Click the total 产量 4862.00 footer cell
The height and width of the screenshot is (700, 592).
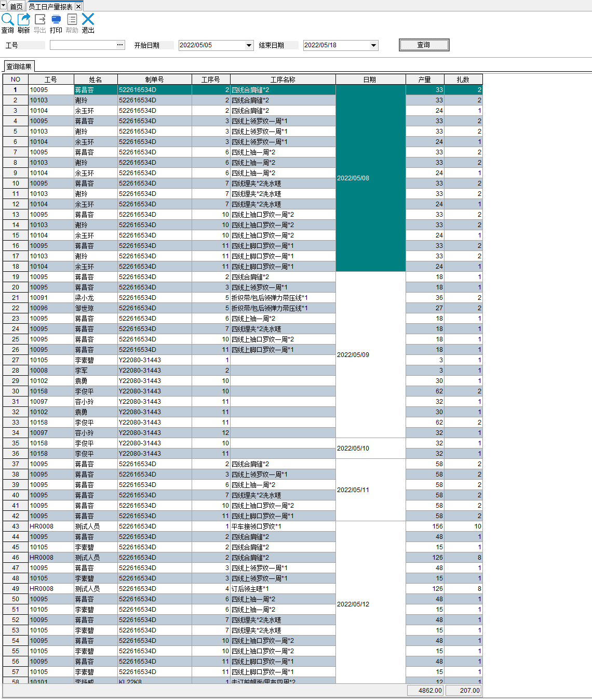pos(425,691)
